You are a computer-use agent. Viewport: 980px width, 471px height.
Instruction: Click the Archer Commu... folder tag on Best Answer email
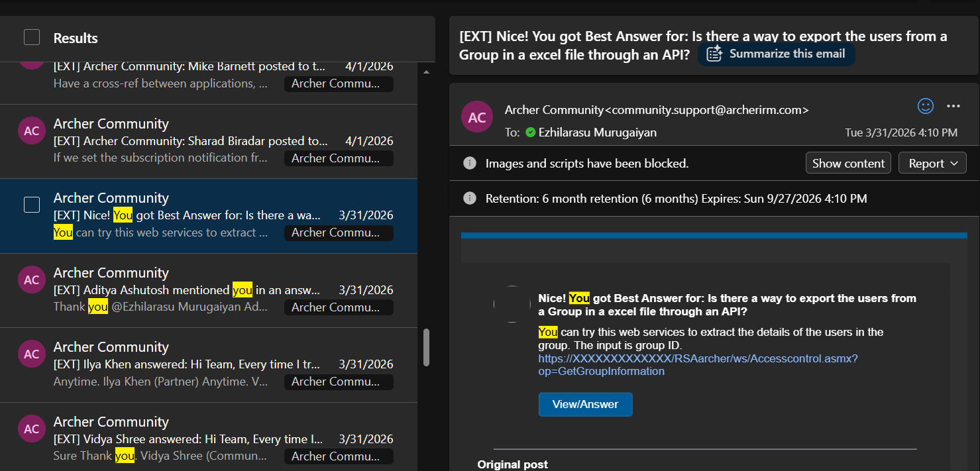(339, 233)
